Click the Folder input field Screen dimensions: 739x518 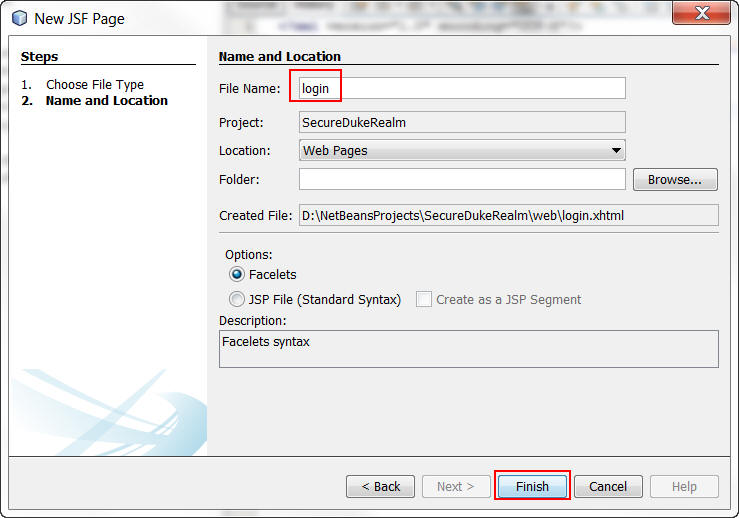pyautogui.click(x=462, y=180)
